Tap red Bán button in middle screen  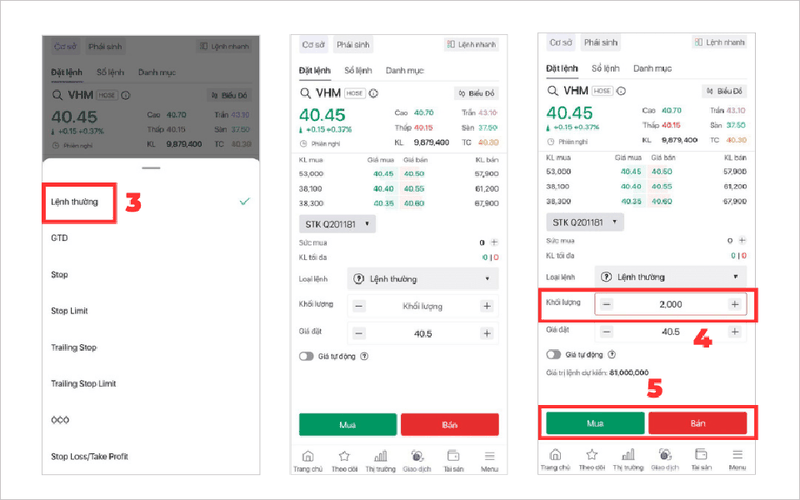pos(449,424)
